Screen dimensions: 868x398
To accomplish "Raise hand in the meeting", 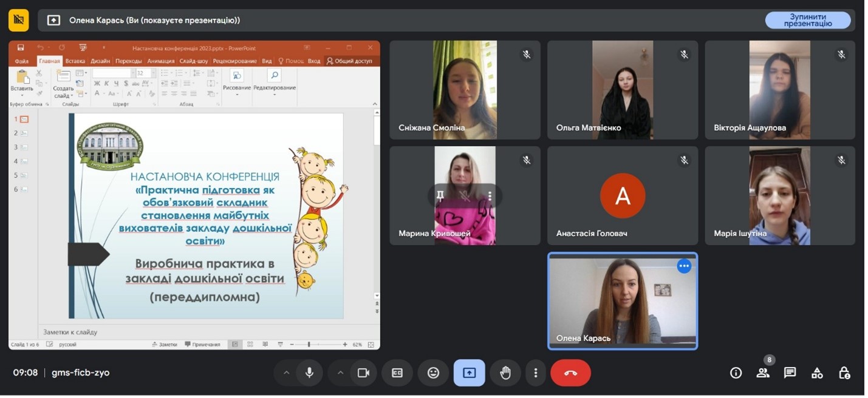I will pos(505,373).
